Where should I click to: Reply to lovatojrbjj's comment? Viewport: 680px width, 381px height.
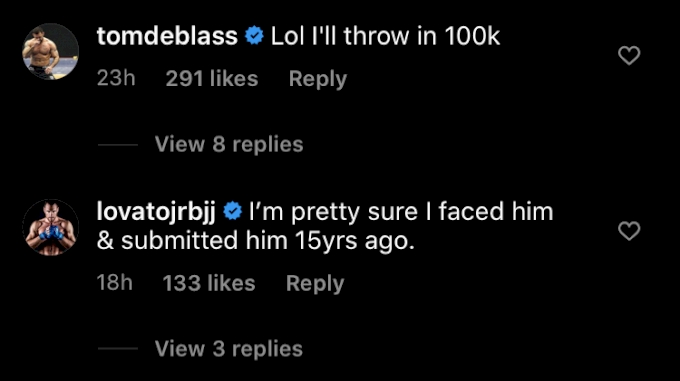[x=315, y=284]
